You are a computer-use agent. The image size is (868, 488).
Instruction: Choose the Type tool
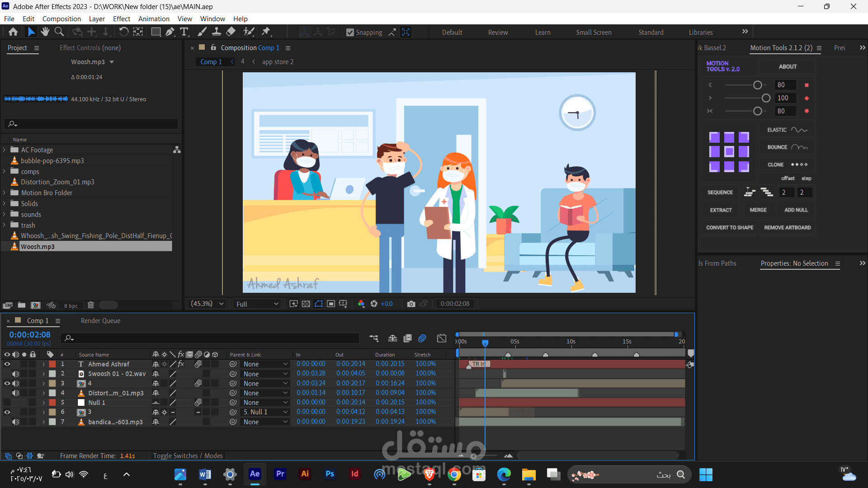pos(184,32)
